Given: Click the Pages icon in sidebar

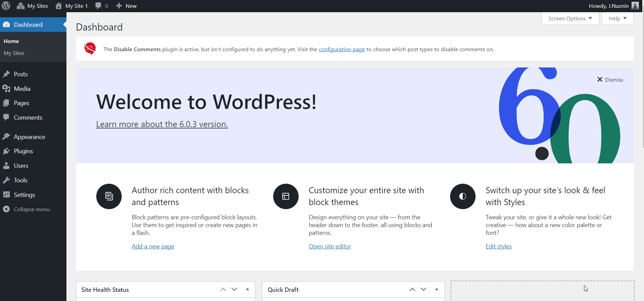Looking at the screenshot, I should [6, 103].
